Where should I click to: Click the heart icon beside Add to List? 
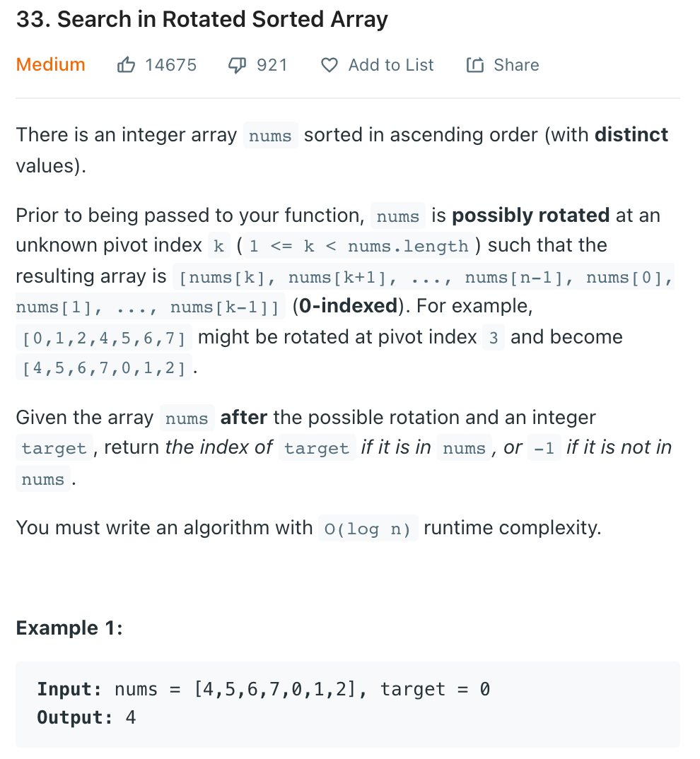pos(329,64)
